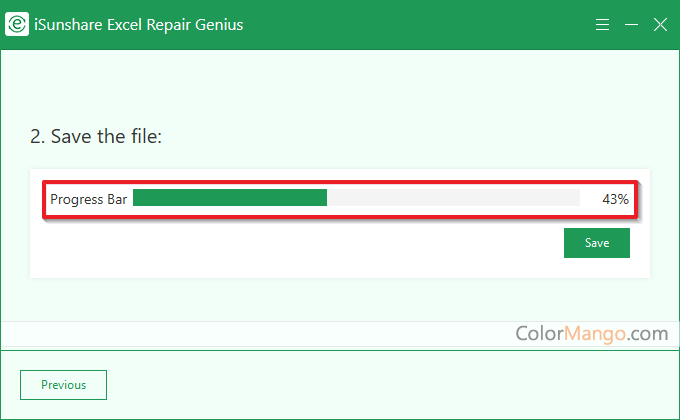Click the green filled part of progress bar

point(230,198)
